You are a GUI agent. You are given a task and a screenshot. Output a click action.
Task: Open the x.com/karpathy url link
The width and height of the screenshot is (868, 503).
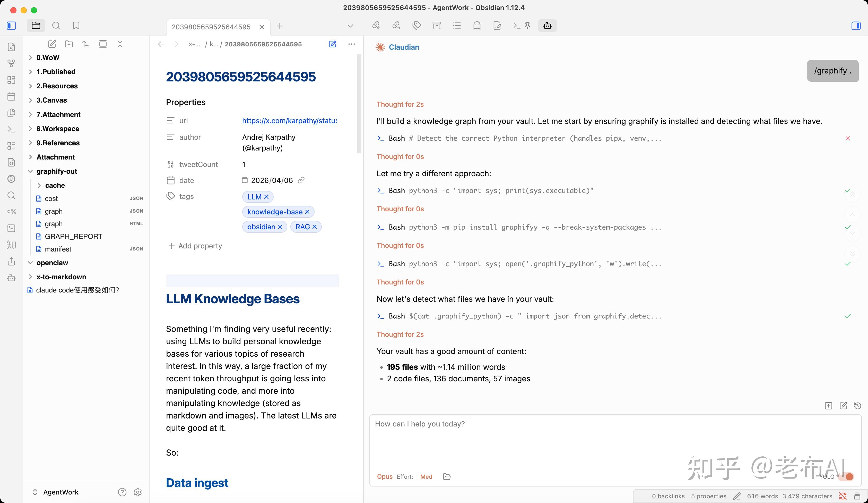[x=289, y=121]
